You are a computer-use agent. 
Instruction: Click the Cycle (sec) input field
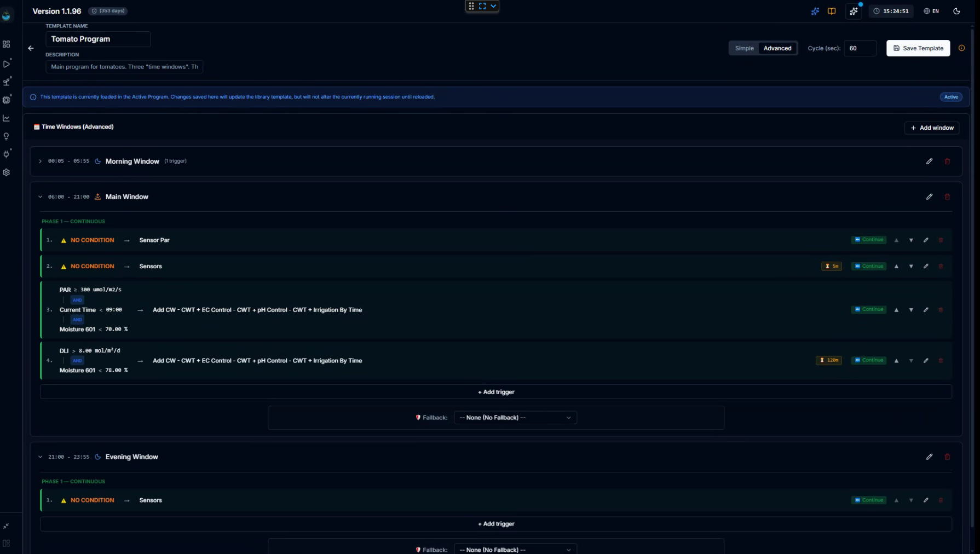(860, 48)
